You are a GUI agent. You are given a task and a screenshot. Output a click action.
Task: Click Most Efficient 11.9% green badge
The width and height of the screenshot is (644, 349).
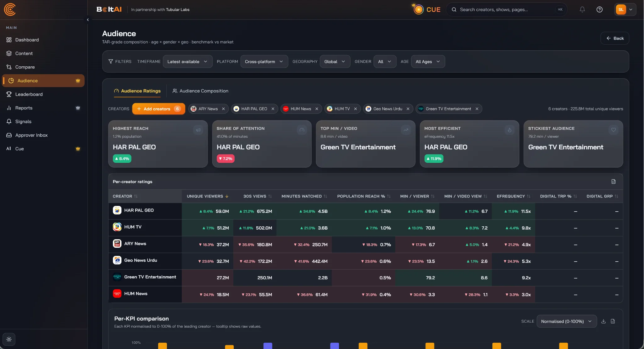coord(434,159)
